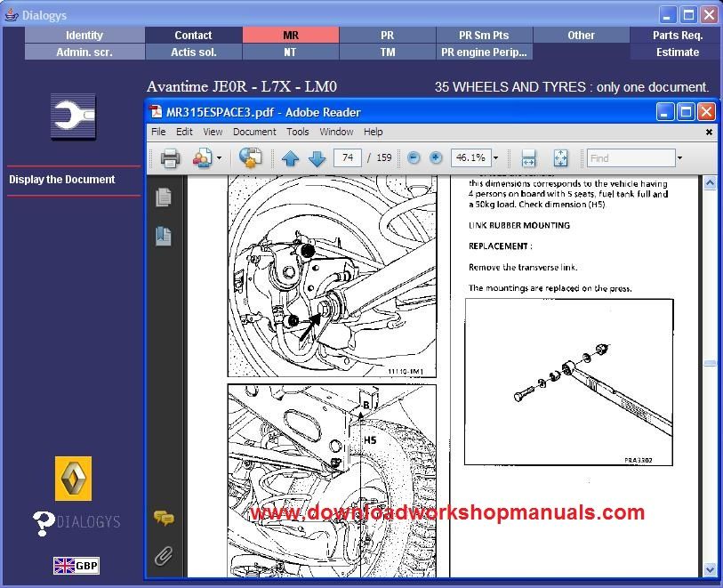The width and height of the screenshot is (723, 588).
Task: Go to previous page with blue up arrow
Action: click(291, 158)
